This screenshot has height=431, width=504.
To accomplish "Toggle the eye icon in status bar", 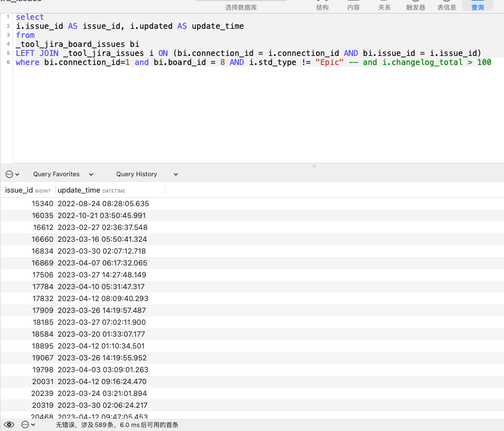I will click(x=9, y=425).
